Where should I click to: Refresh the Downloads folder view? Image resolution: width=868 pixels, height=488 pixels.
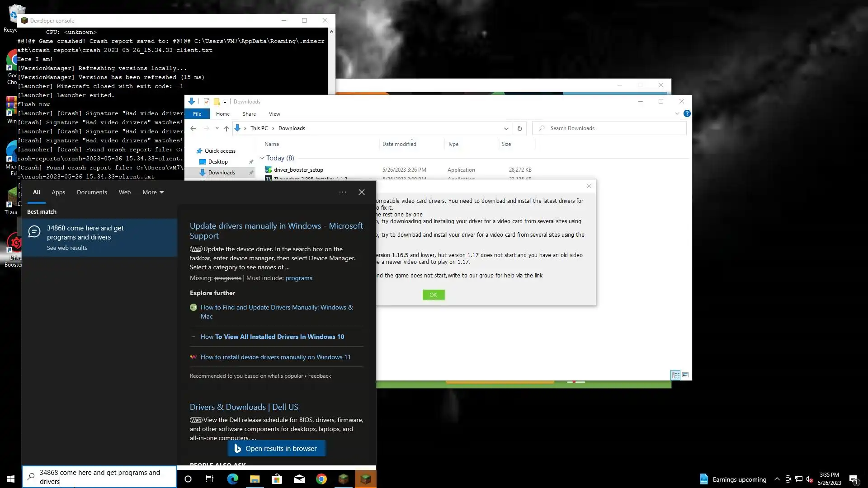tap(519, 128)
